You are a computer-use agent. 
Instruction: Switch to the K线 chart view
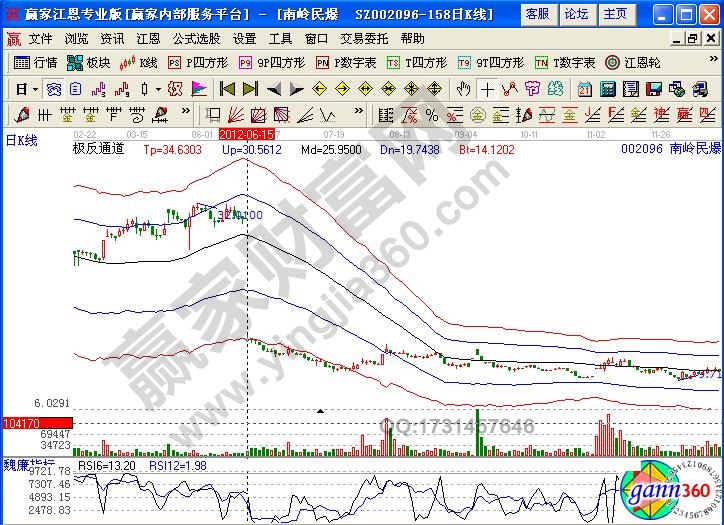(x=139, y=62)
